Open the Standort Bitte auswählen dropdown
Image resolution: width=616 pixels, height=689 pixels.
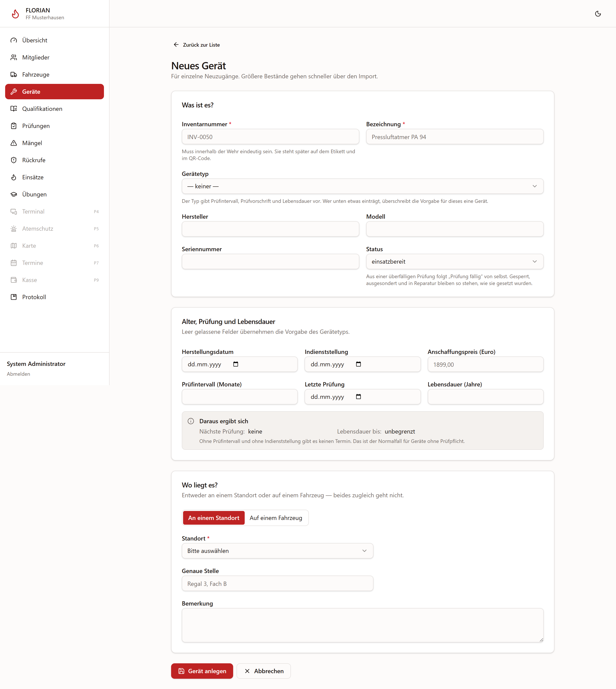pyautogui.click(x=277, y=551)
